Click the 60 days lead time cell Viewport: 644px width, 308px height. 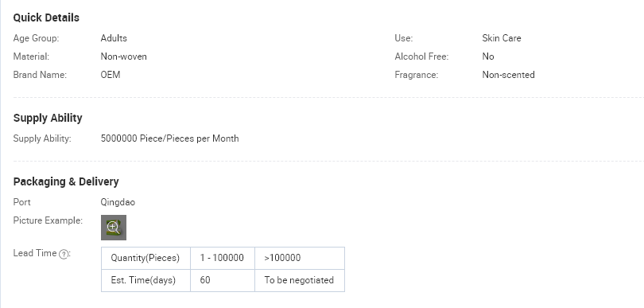click(x=223, y=280)
